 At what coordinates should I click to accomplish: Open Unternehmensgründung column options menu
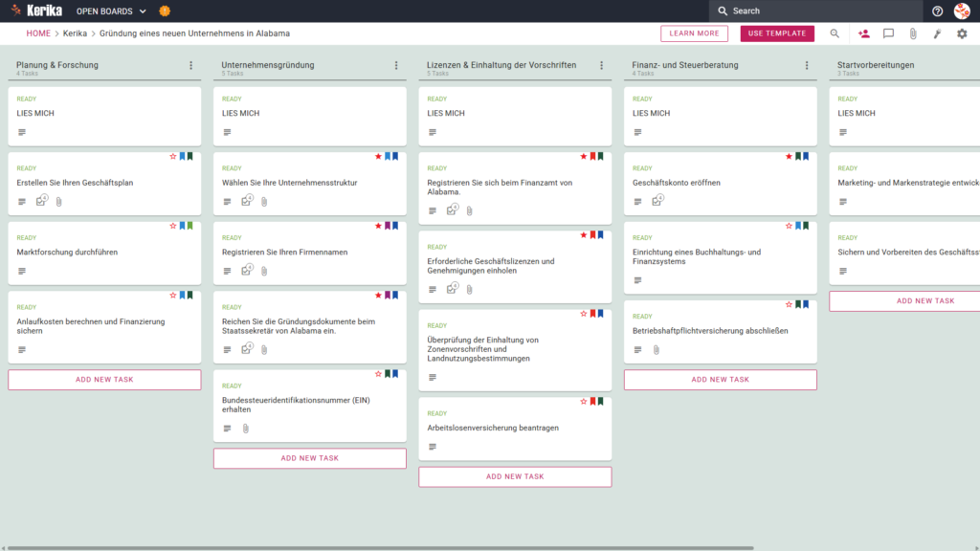point(396,65)
